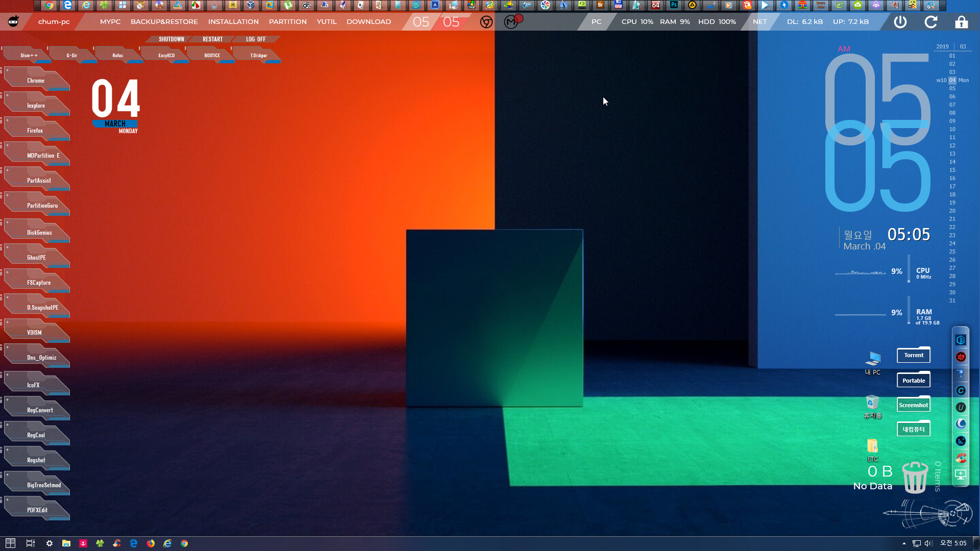The height and width of the screenshot is (551, 980).
Task: Click the monitor plus icon in dock
Action: tap(961, 474)
